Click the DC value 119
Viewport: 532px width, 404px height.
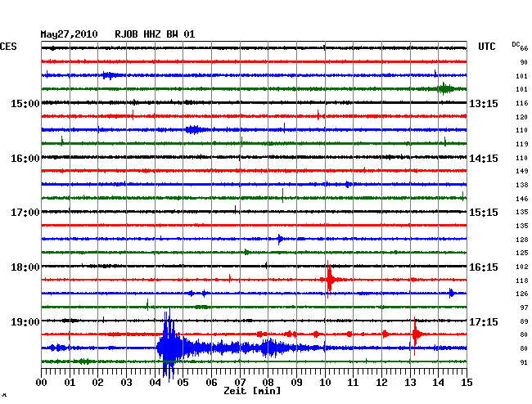pos(522,144)
